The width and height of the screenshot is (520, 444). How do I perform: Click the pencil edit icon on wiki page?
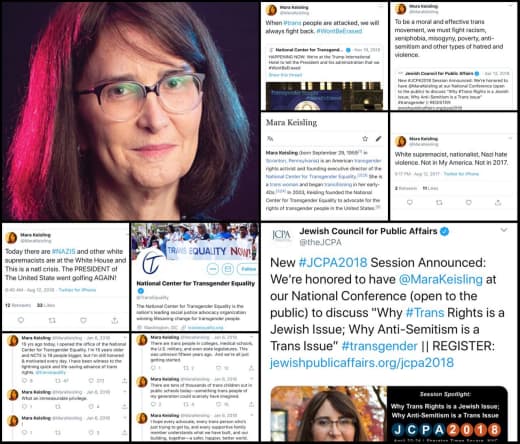378,139
